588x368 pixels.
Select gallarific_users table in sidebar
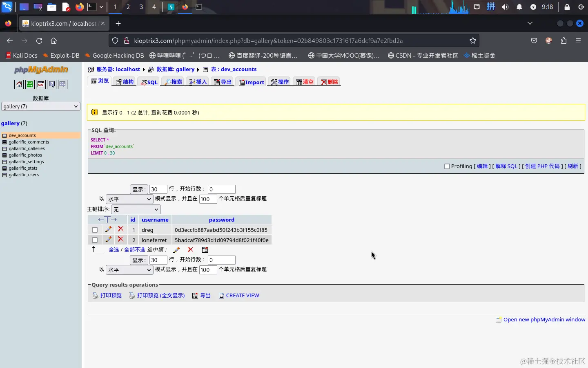(24, 175)
